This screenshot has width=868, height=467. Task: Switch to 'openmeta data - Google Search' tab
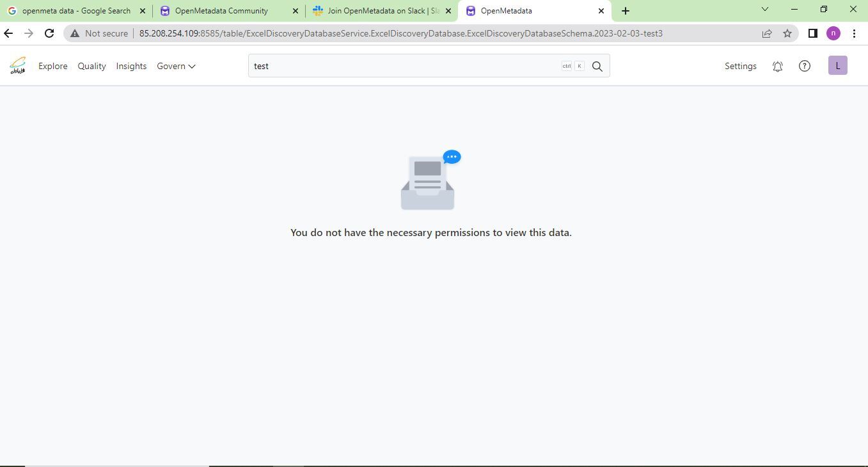[76, 11]
